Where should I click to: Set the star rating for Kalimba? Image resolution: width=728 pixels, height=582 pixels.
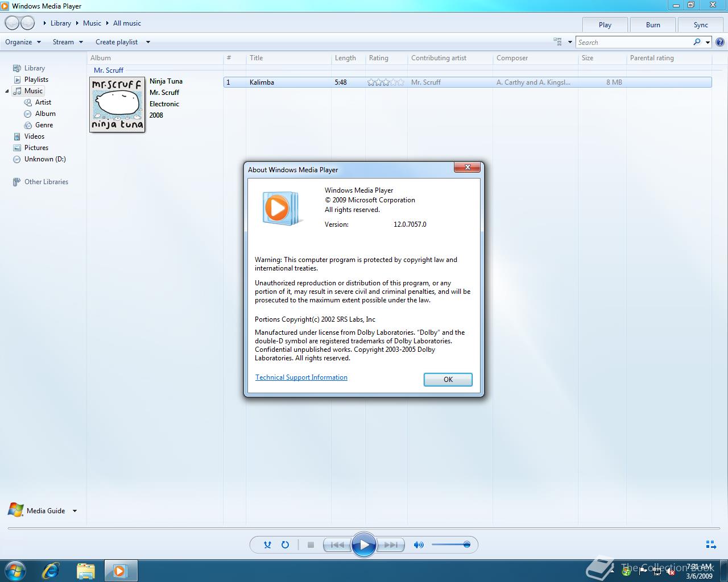386,82
